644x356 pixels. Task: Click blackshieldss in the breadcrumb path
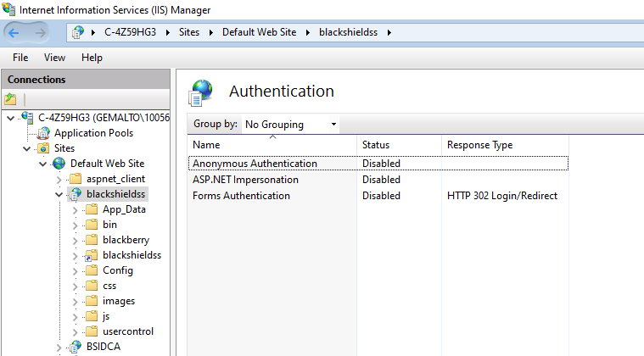[x=348, y=32]
